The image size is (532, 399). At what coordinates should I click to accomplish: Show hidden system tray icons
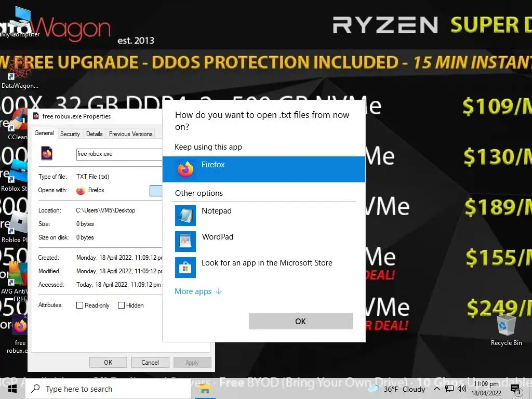(x=436, y=389)
